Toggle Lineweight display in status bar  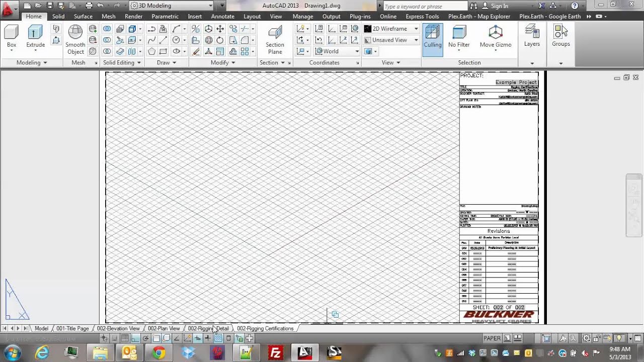[207, 338]
